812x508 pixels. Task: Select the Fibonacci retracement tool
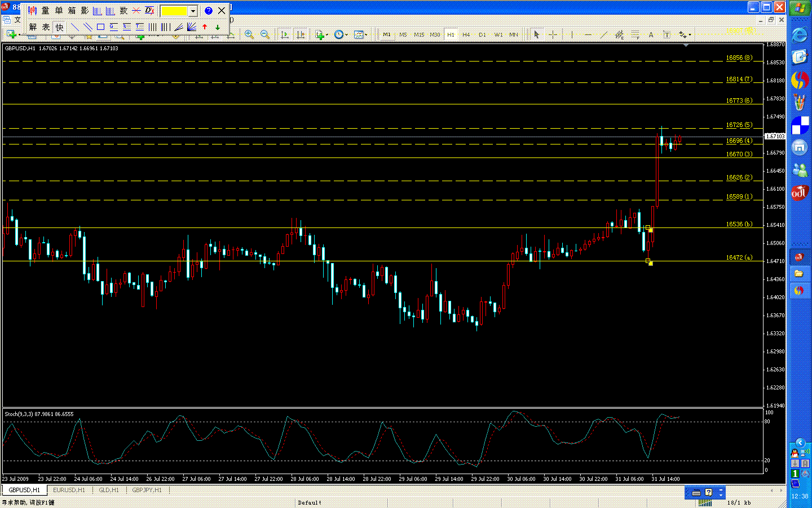[635, 34]
